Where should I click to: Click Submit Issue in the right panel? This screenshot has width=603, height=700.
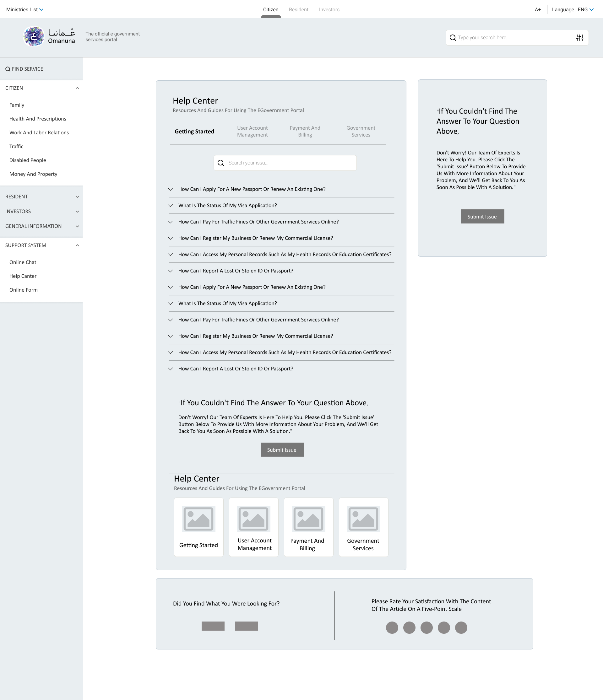click(x=482, y=217)
